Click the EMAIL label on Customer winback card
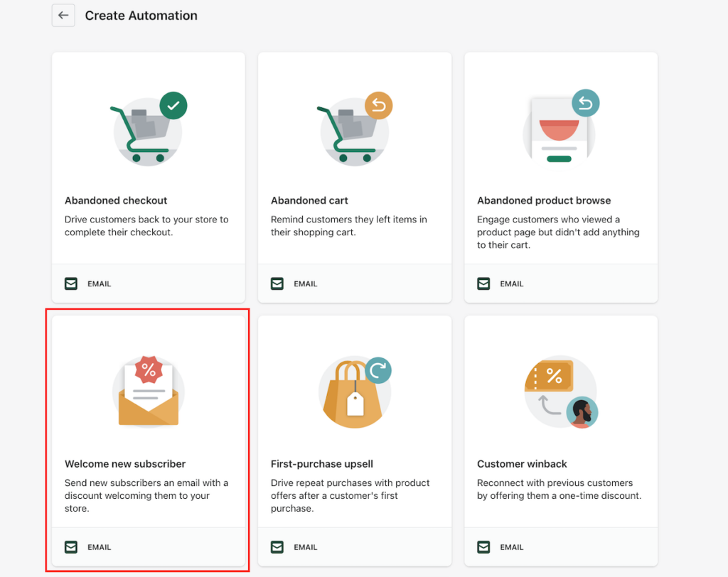Viewport: 728px width, 577px height. coord(512,547)
